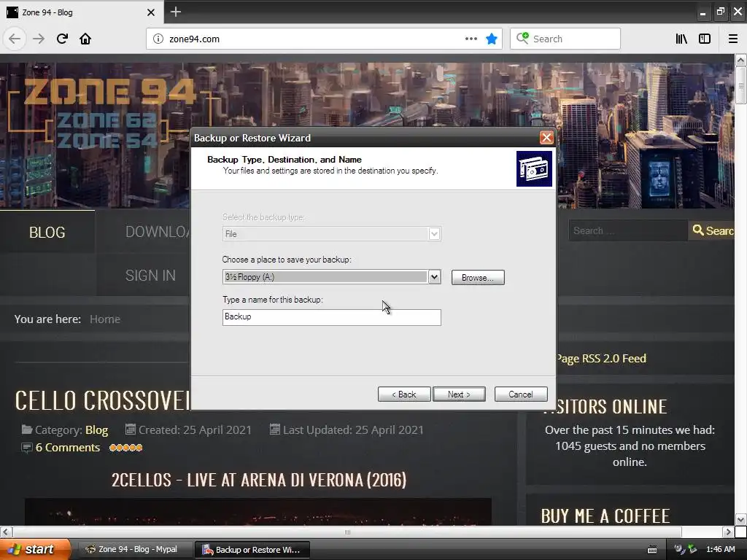Click the browser Forward arrow

point(39,39)
